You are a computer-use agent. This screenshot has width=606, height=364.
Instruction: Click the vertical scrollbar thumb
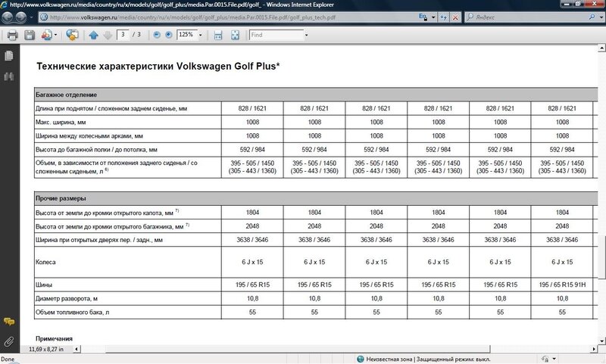click(x=601, y=257)
